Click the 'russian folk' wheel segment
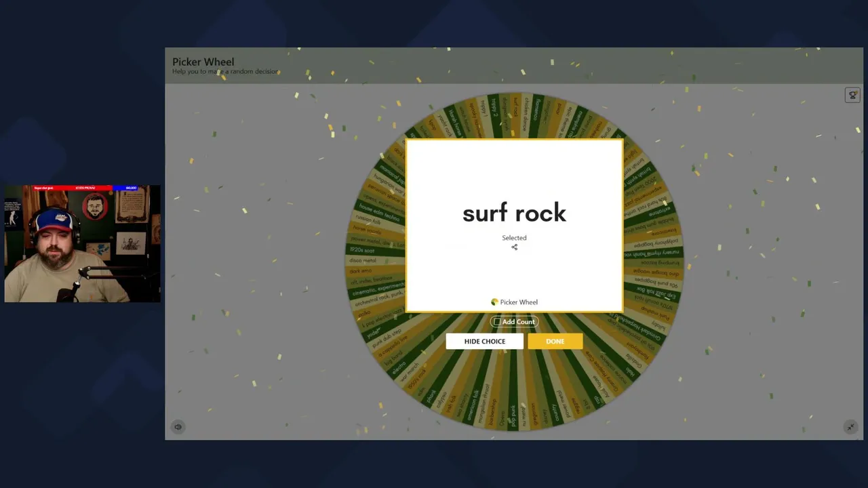868x488 pixels. (x=368, y=220)
